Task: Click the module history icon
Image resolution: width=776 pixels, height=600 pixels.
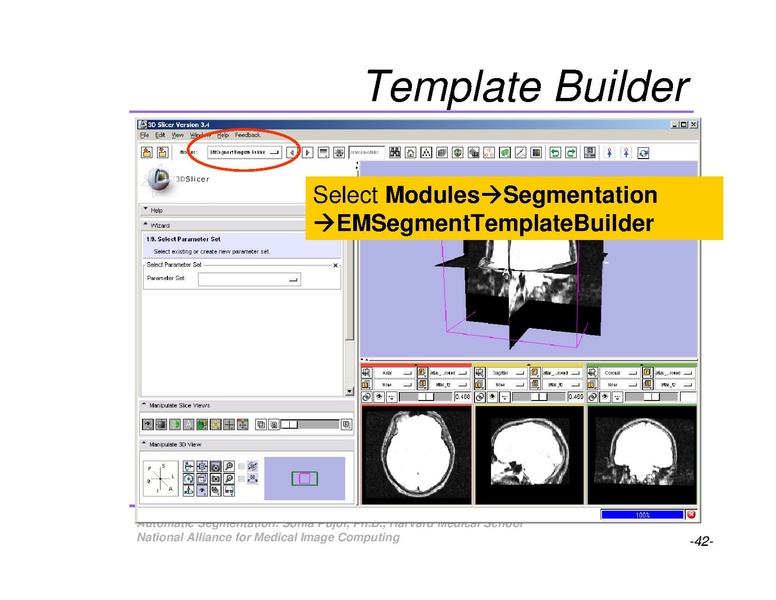Action: [323, 152]
